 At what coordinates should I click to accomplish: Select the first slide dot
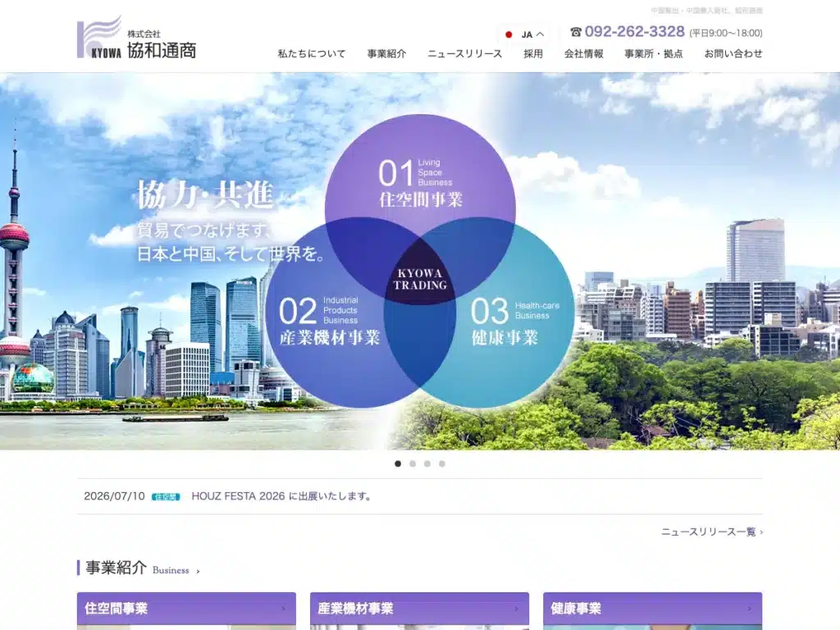(x=398, y=464)
